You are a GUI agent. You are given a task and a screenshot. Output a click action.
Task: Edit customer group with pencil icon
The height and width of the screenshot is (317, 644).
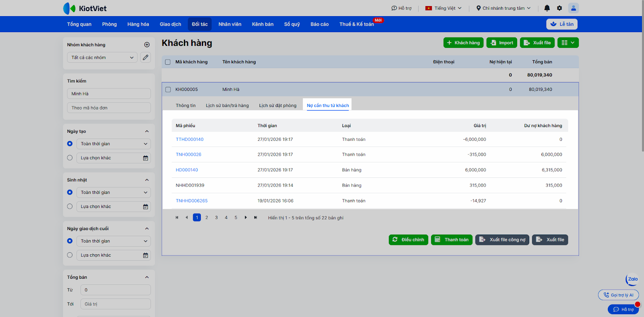click(x=146, y=58)
